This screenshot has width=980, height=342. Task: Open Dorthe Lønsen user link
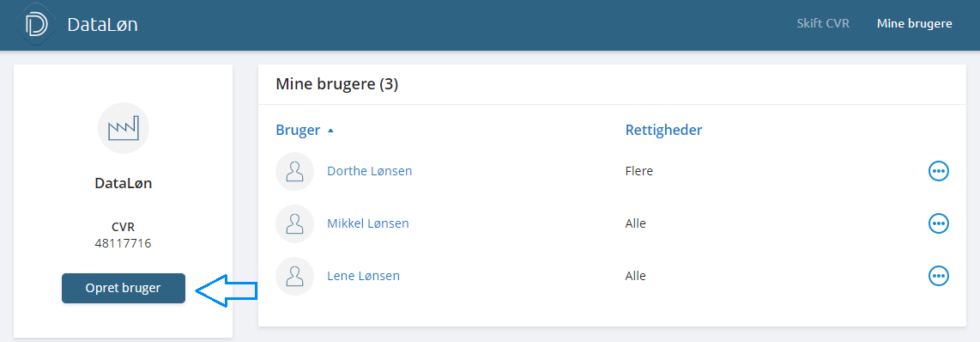pyautogui.click(x=369, y=171)
